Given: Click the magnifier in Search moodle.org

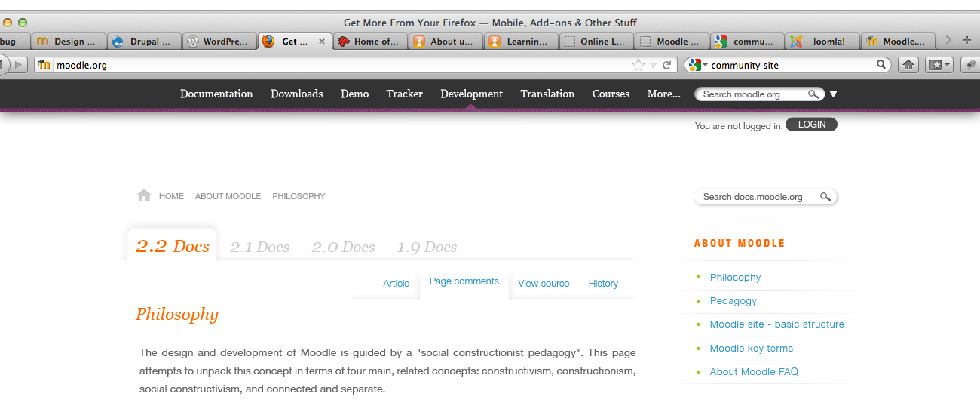Looking at the screenshot, I should [813, 94].
